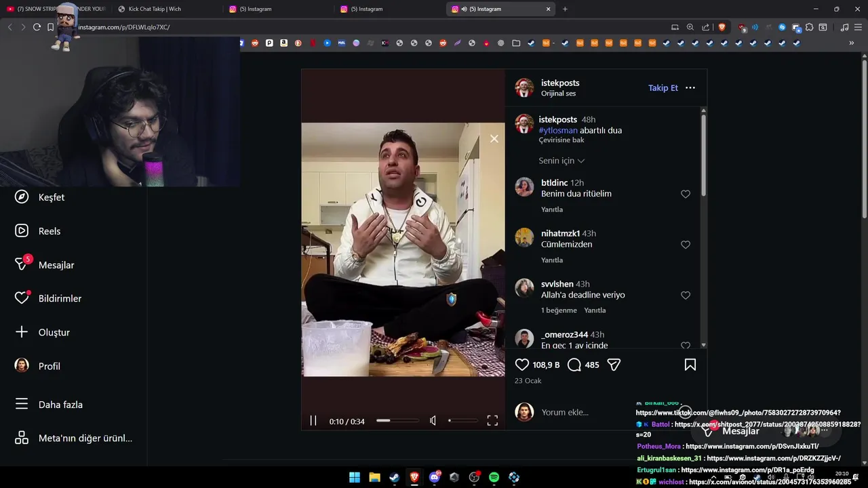This screenshot has height=488, width=868.
Task: Click Oluştur to create a post
Action: pyautogui.click(x=42, y=332)
